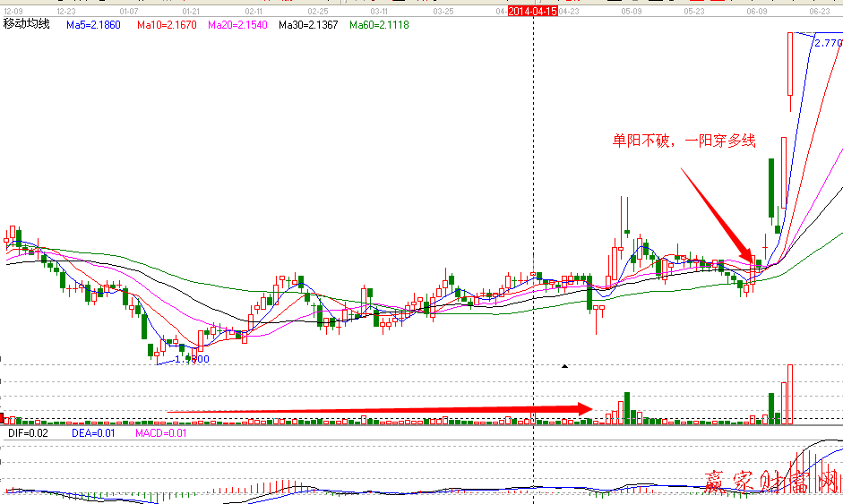Click the 单阳不破，一阳穿多线 annotation text

[x=684, y=141]
